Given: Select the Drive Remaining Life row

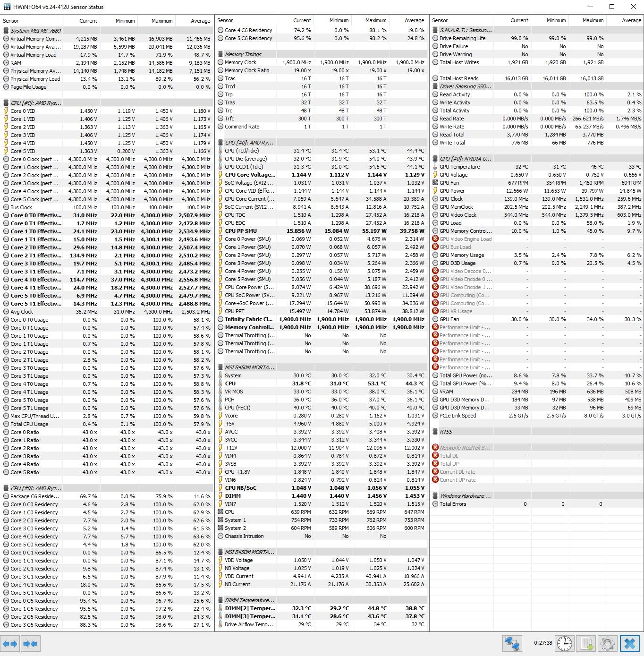Looking at the screenshot, I should point(537,38).
